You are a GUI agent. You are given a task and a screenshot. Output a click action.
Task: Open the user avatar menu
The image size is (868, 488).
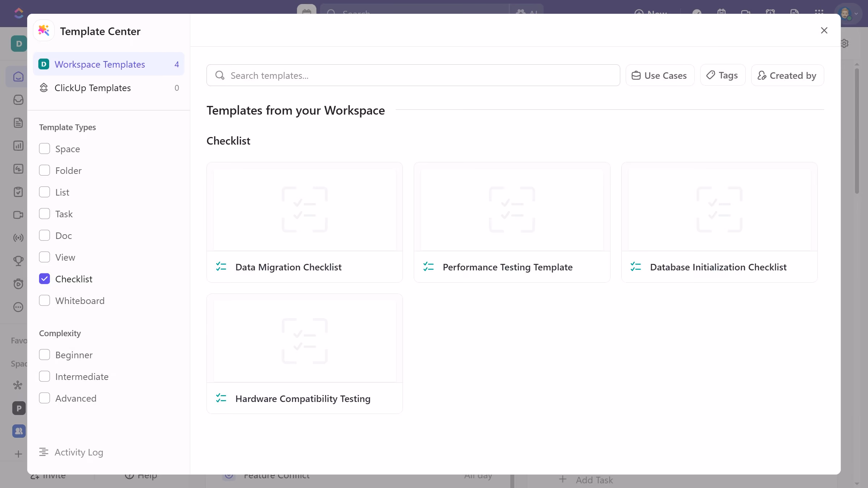click(x=848, y=14)
